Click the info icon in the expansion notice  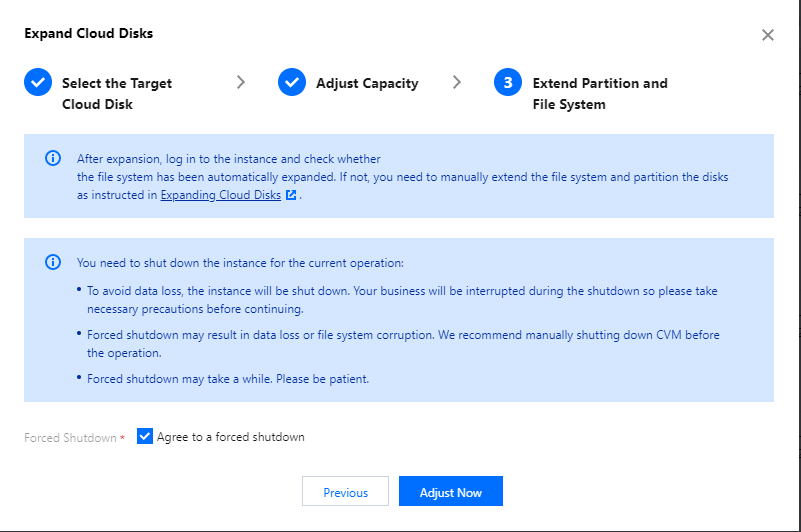pyautogui.click(x=53, y=158)
